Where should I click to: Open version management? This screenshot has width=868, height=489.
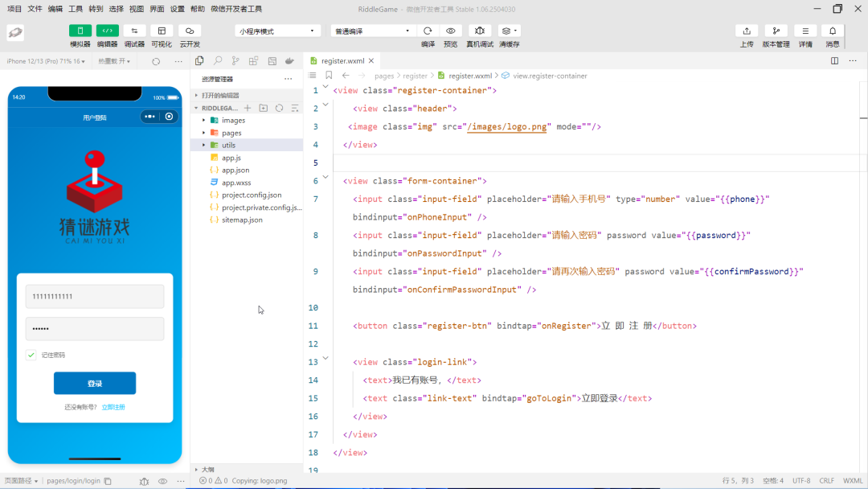coord(776,31)
